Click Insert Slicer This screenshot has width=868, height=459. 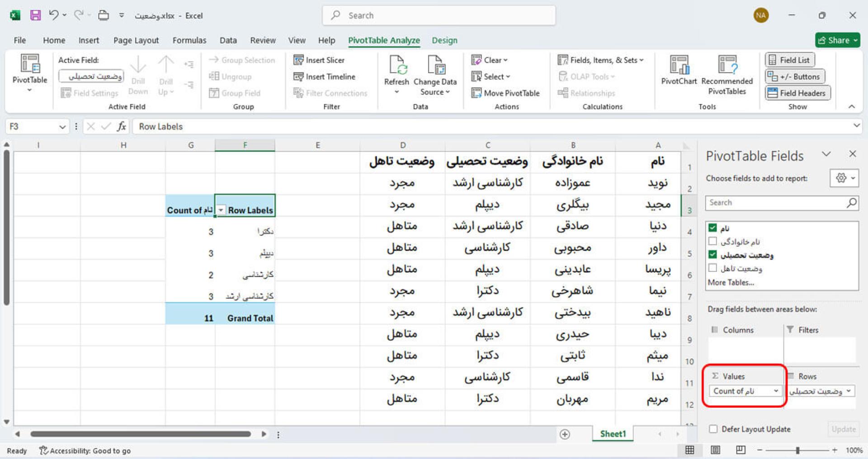[319, 60]
